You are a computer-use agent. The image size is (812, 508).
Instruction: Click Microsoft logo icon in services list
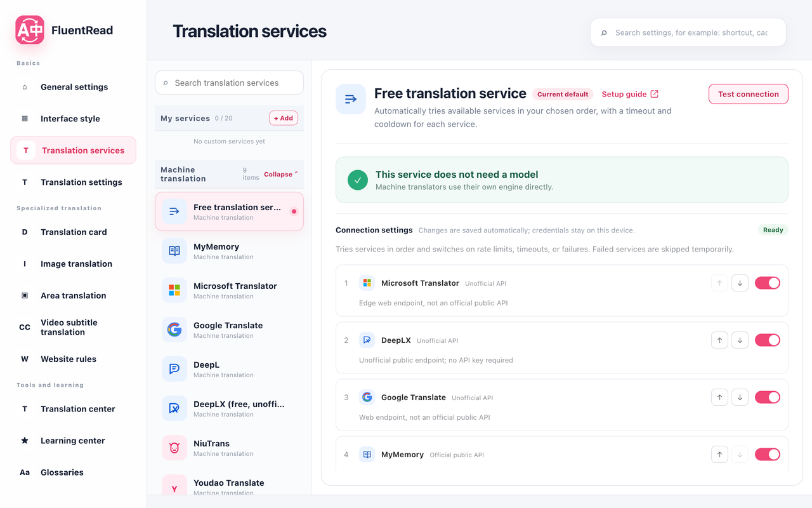tap(174, 290)
